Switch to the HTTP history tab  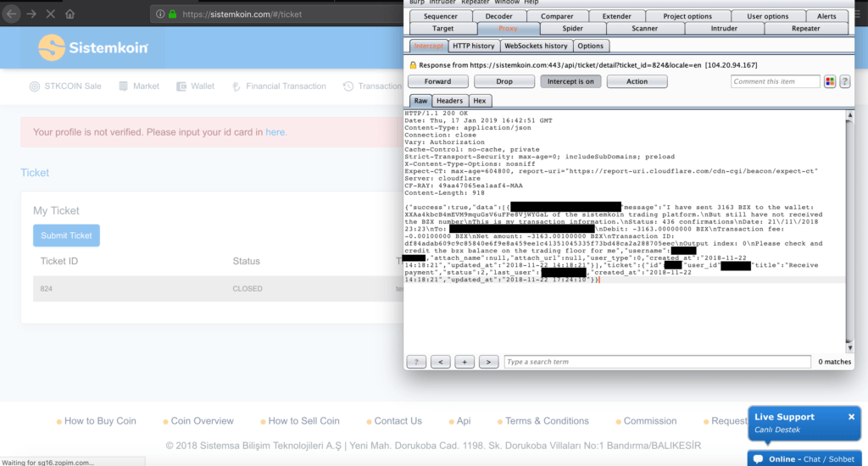(x=473, y=46)
